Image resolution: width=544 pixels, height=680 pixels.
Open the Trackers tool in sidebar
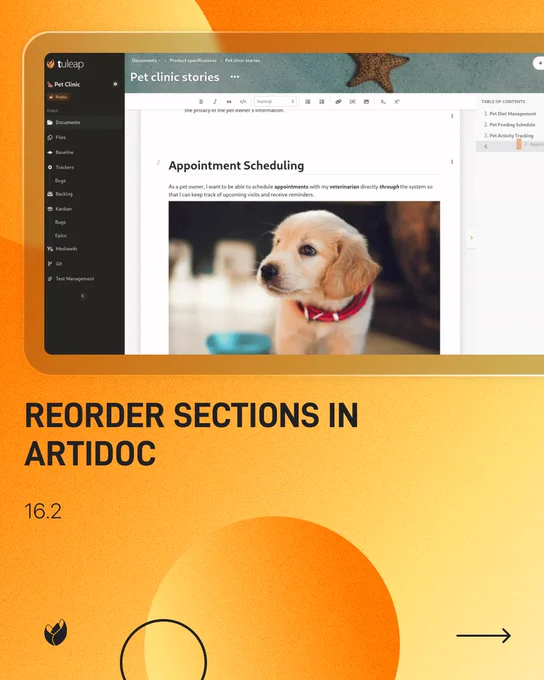(64, 167)
